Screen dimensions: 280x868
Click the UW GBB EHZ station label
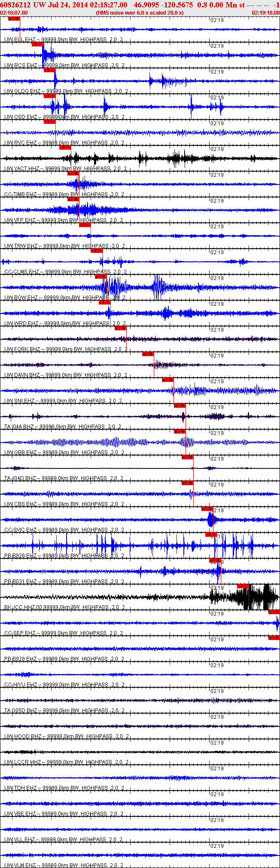point(21,452)
